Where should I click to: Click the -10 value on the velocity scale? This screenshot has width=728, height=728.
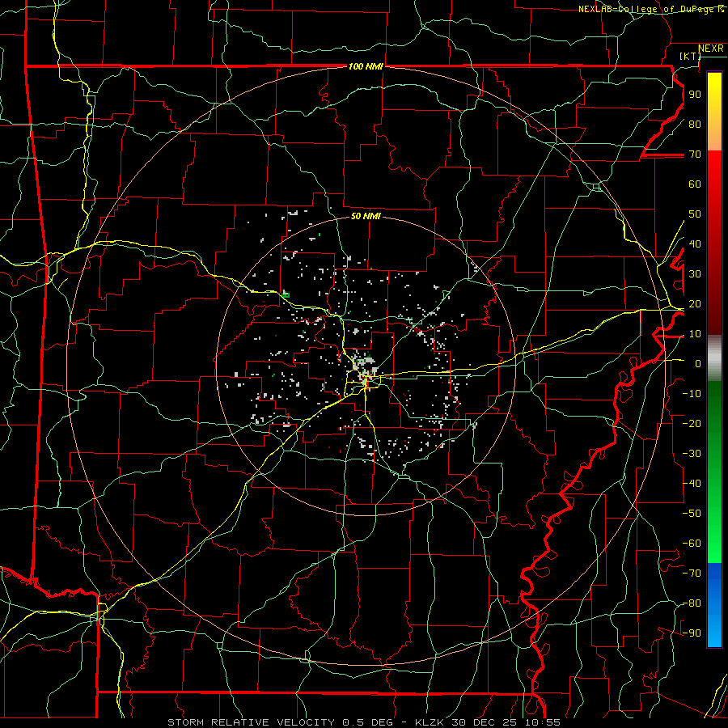(x=692, y=394)
